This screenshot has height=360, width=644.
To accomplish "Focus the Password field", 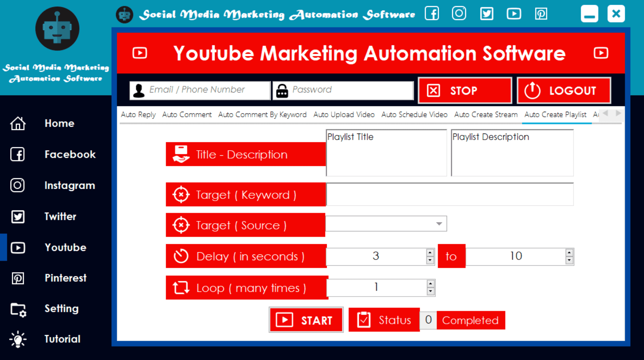I will click(x=343, y=90).
